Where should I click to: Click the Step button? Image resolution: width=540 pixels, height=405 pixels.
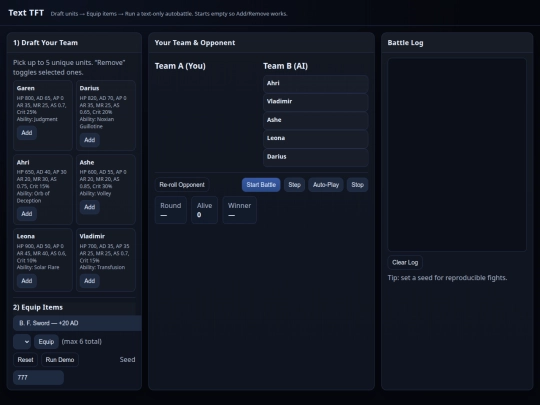294,185
